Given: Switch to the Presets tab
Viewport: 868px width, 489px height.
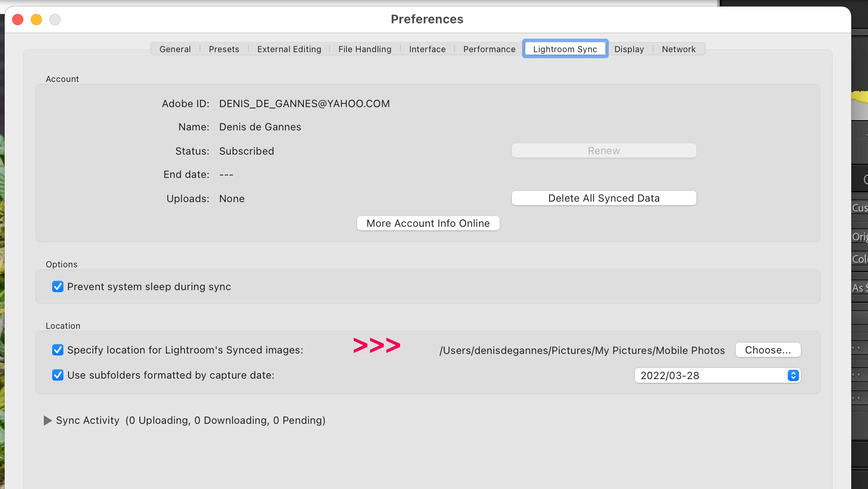Looking at the screenshot, I should pos(224,49).
